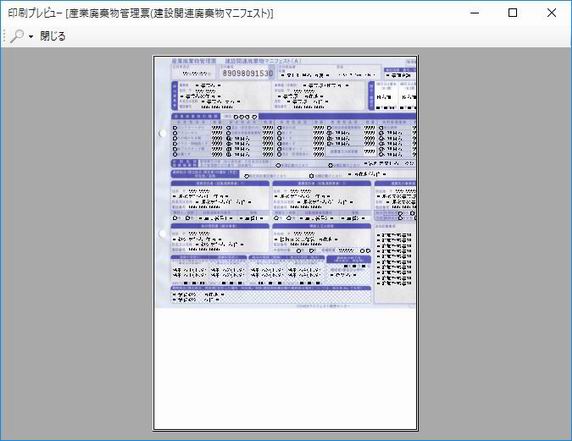The image size is (572, 441).
Task: Click the magnifying glass zoom icon
Action: (x=17, y=36)
